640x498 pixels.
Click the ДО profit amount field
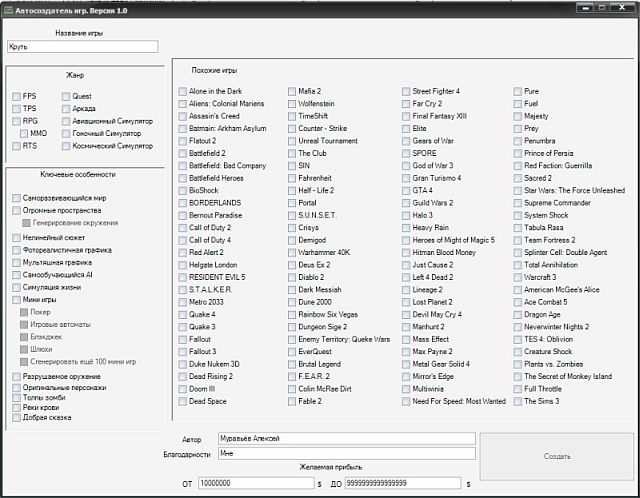pos(403,483)
